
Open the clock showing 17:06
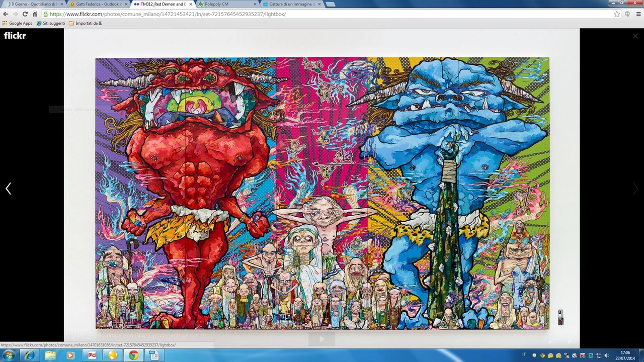tap(625, 355)
